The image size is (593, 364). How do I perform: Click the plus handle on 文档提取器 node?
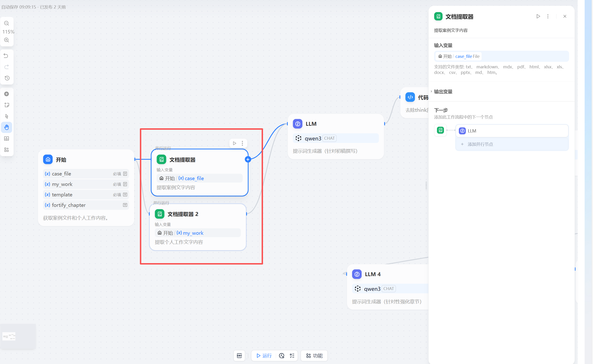coord(248,159)
